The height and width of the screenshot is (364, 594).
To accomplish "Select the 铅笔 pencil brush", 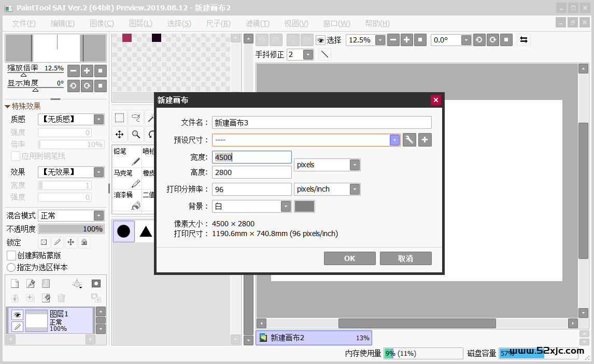I will (126, 156).
